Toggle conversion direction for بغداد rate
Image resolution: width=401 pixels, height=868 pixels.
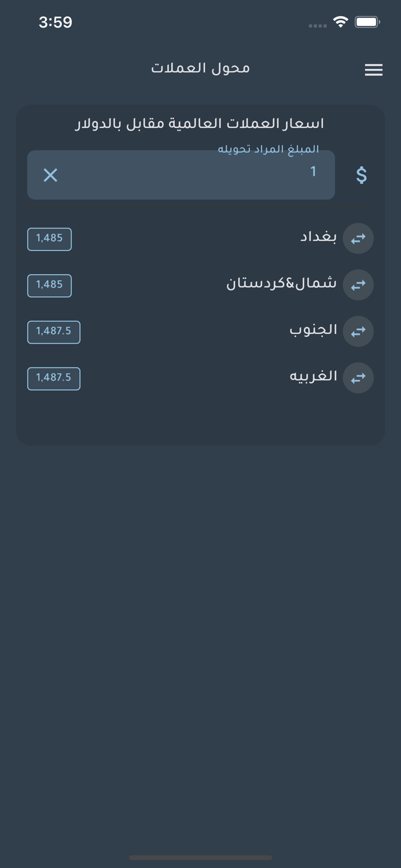[x=358, y=238]
